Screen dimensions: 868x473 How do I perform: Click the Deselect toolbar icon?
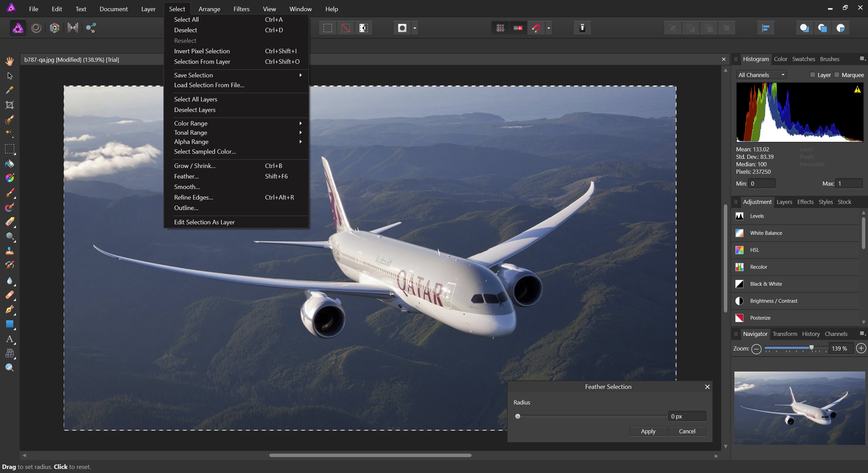point(346,28)
